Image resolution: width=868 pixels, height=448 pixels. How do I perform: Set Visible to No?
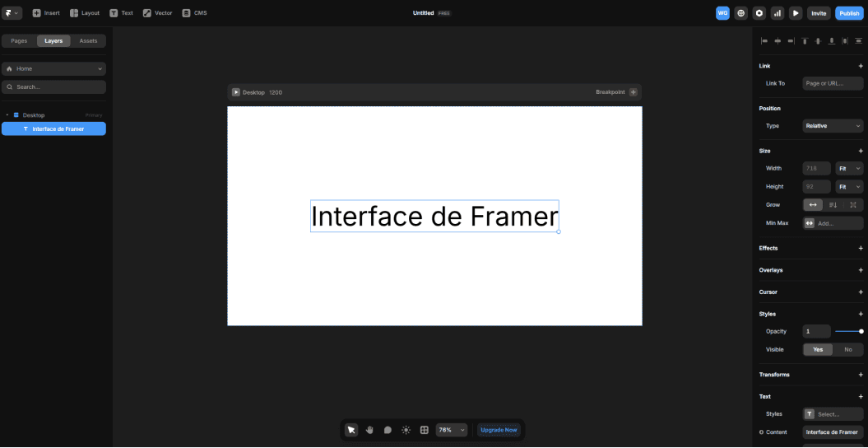[x=848, y=349]
